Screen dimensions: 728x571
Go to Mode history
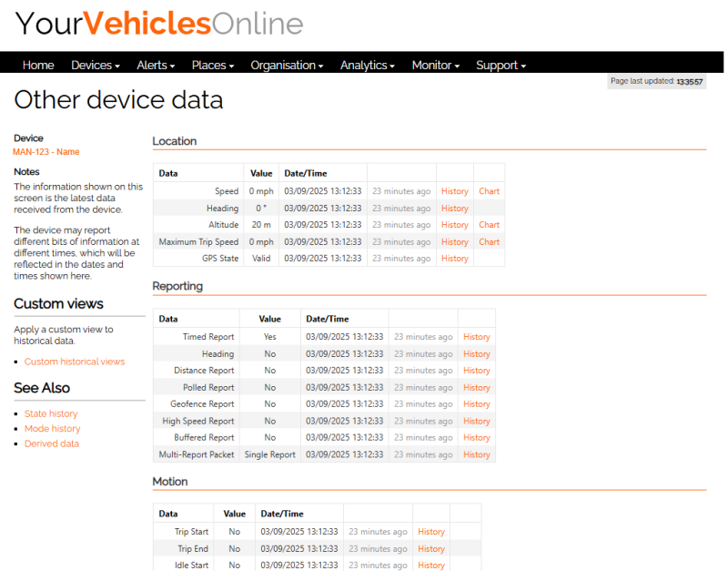pos(52,429)
